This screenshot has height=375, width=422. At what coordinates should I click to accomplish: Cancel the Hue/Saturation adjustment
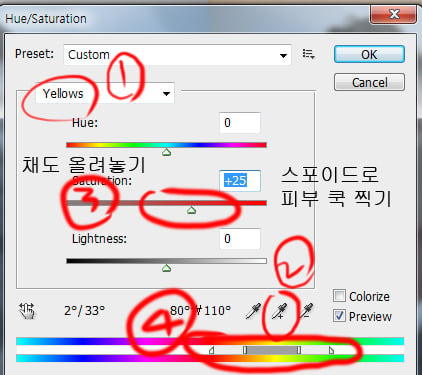(x=369, y=82)
